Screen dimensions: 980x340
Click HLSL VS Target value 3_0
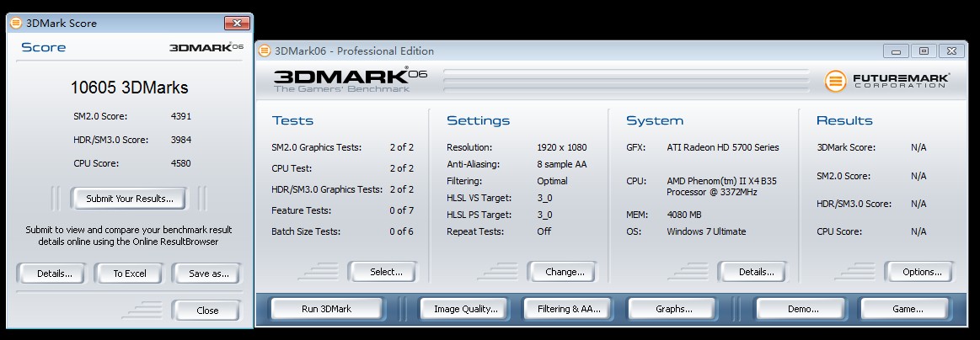pos(544,198)
